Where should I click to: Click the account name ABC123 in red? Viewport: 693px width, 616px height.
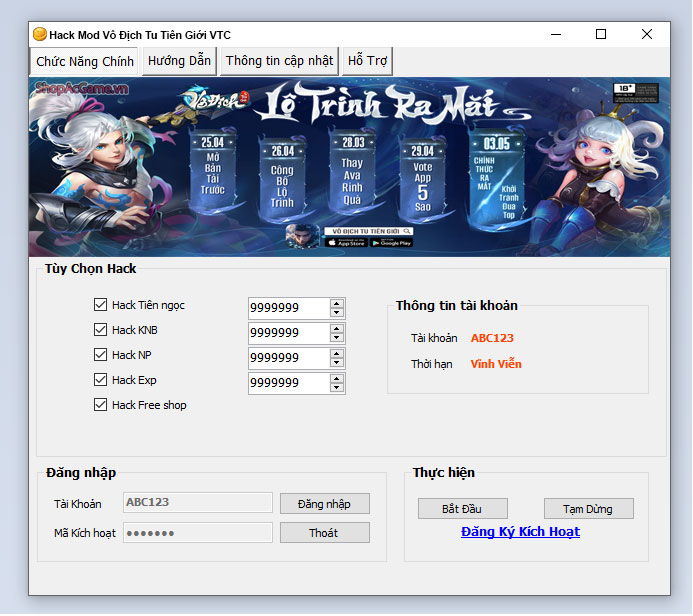point(492,338)
